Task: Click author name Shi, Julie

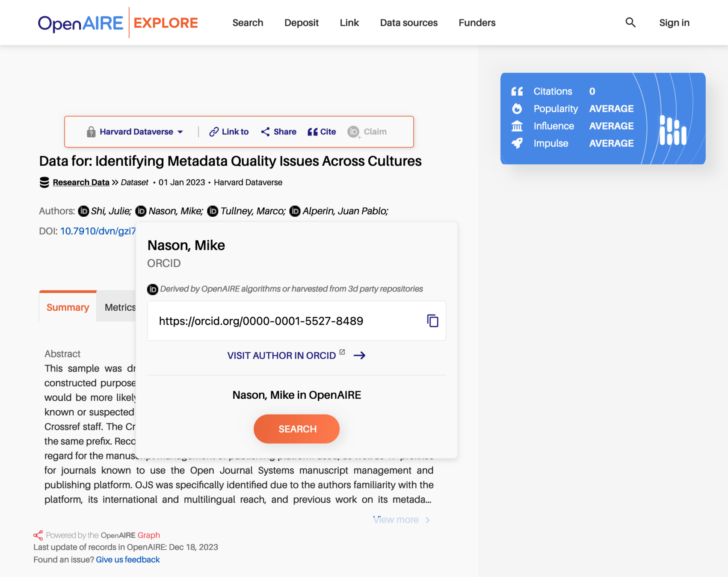Action: [111, 211]
